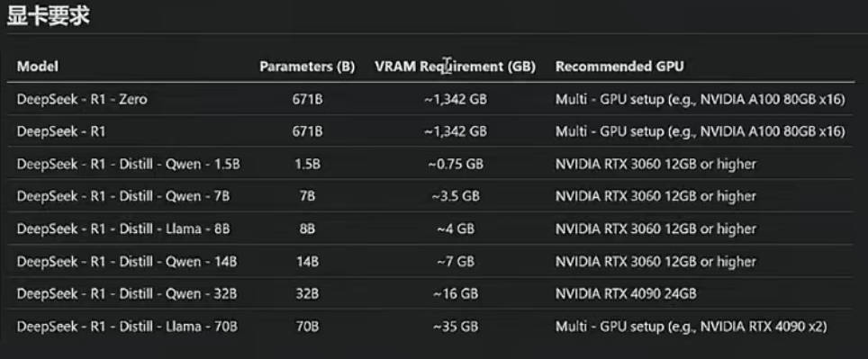This screenshot has height=359, width=868.
Task: Click the NVIDIA RTX 4090 24GB cell
Action: [x=626, y=294]
